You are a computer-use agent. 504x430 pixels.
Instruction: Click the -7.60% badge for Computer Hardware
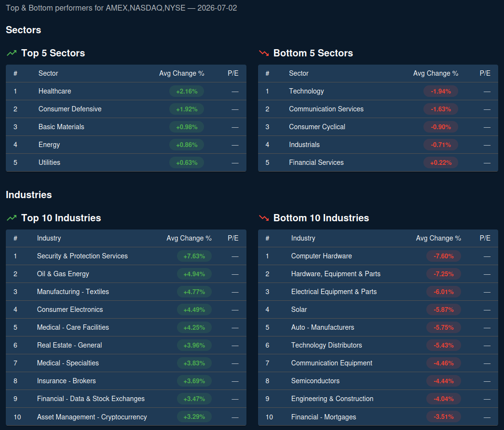click(444, 256)
